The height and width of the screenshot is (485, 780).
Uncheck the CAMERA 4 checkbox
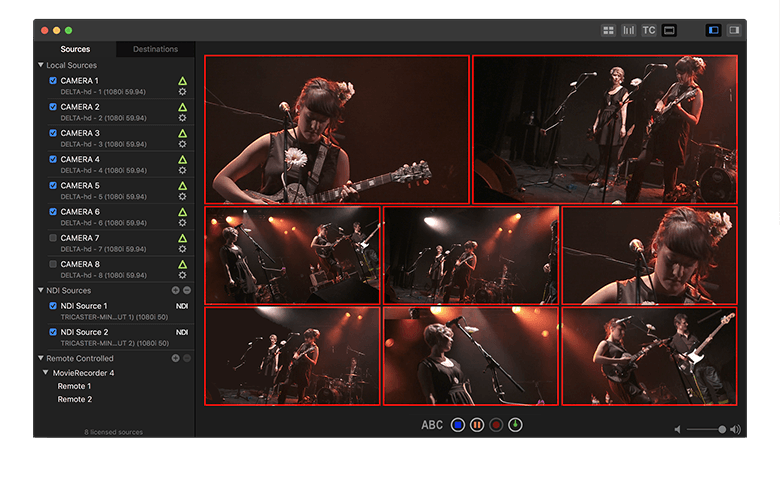coord(53,159)
